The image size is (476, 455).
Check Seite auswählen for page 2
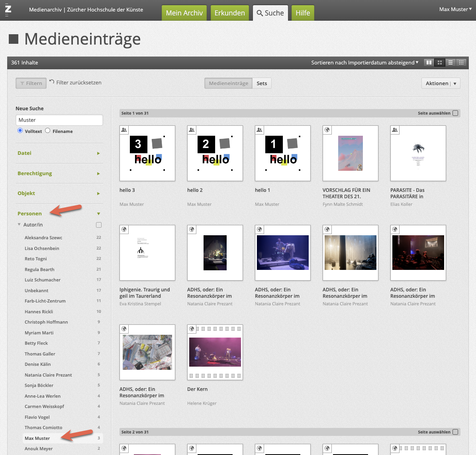click(455, 432)
